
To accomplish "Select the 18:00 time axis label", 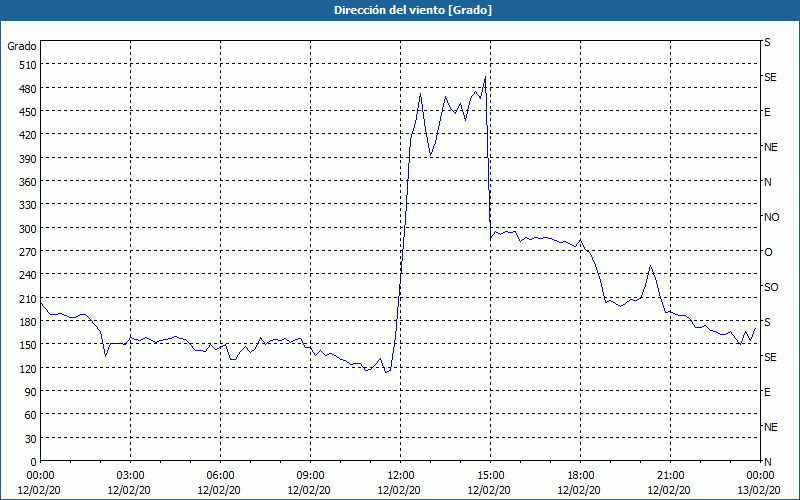I will [x=581, y=476].
